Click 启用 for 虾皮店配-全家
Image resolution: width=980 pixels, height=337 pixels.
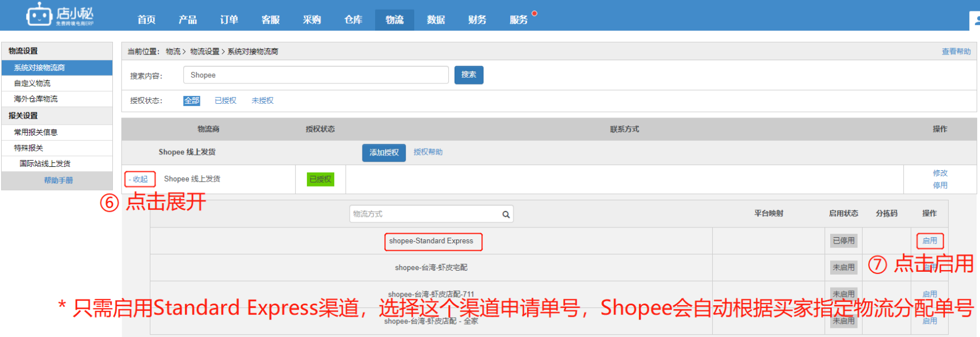point(929,321)
